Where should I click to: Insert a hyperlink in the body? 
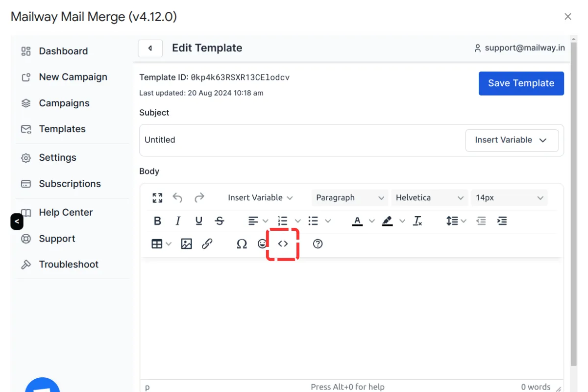pyautogui.click(x=207, y=244)
